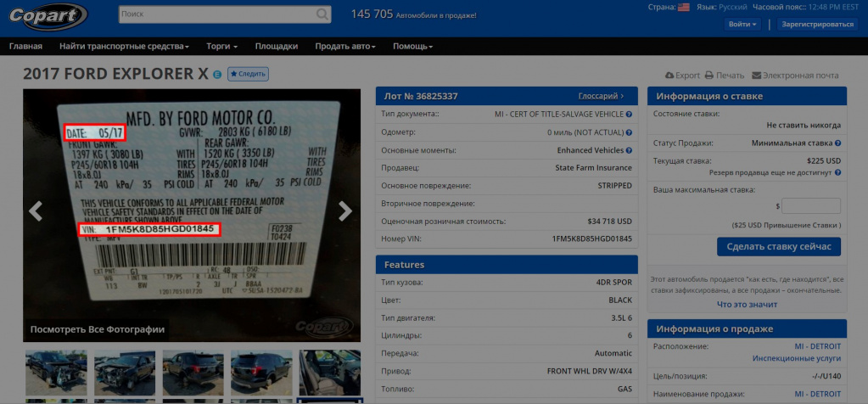This screenshot has width=868, height=404.
Task: Click the $225 USD current bid
Action: (824, 161)
